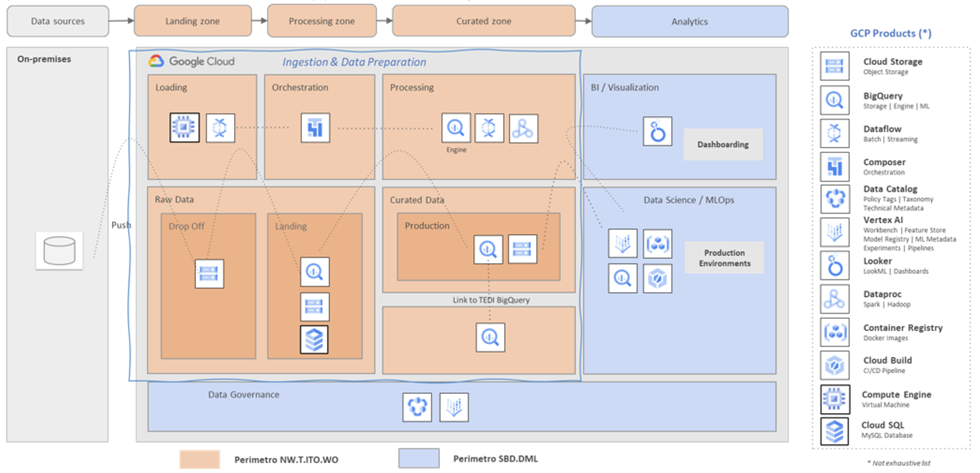980x473 pixels.
Task: Click the Processing zone header box
Action: [x=322, y=21]
